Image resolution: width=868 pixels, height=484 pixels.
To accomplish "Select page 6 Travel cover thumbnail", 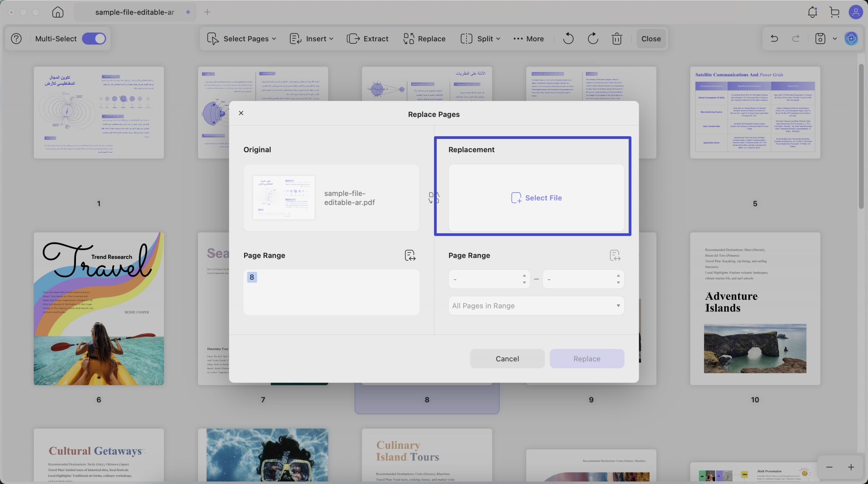I will click(x=99, y=308).
